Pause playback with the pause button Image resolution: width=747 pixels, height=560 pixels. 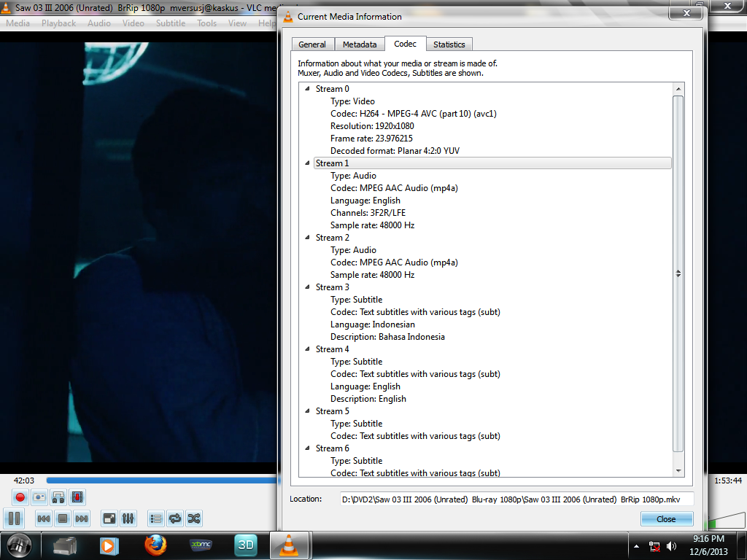(14, 518)
